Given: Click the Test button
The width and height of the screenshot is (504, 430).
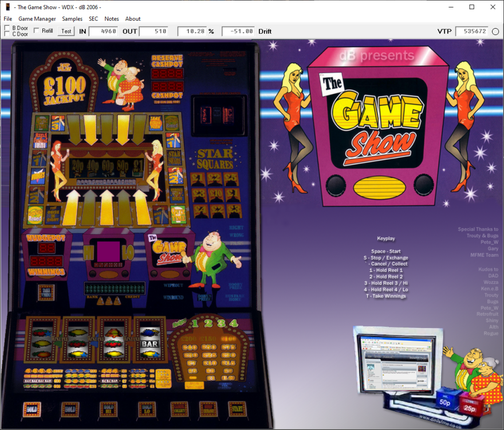Looking at the screenshot, I should (65, 32).
